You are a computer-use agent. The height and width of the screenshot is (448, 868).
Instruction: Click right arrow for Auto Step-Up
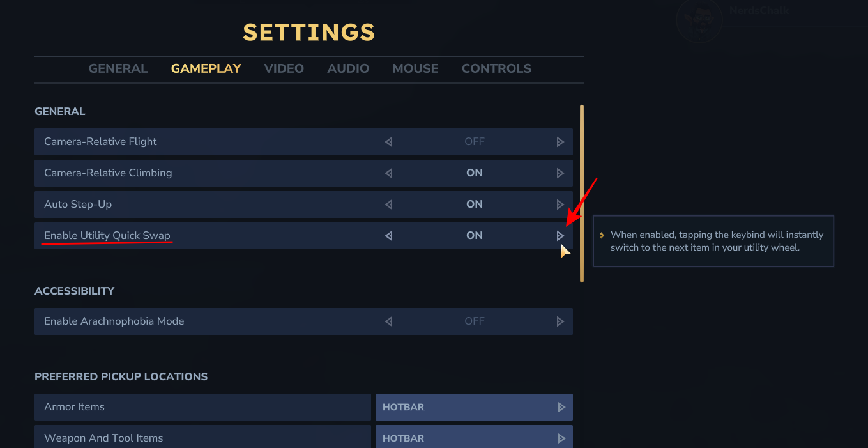560,205
